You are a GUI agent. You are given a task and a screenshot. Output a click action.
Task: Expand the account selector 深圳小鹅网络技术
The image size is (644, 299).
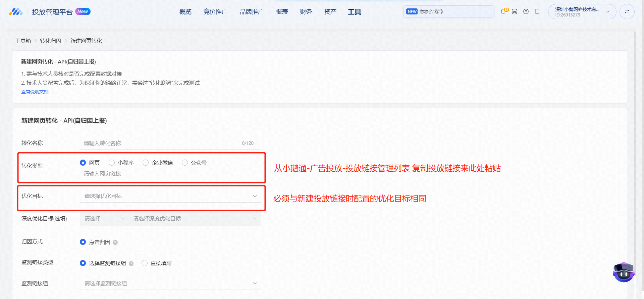point(582,12)
